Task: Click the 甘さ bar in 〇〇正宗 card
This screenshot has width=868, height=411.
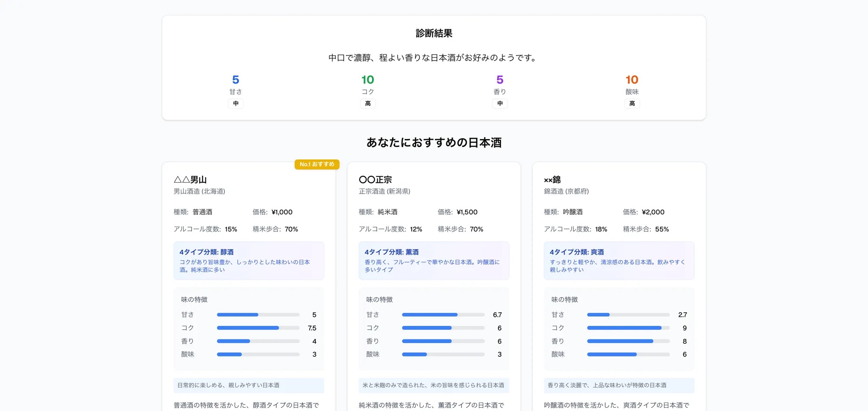Action: 443,315
